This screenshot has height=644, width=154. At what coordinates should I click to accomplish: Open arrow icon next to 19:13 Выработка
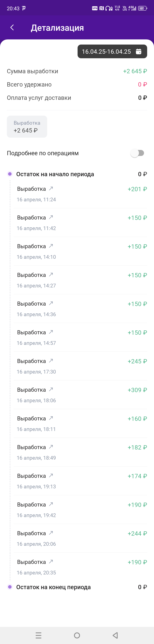51,476
